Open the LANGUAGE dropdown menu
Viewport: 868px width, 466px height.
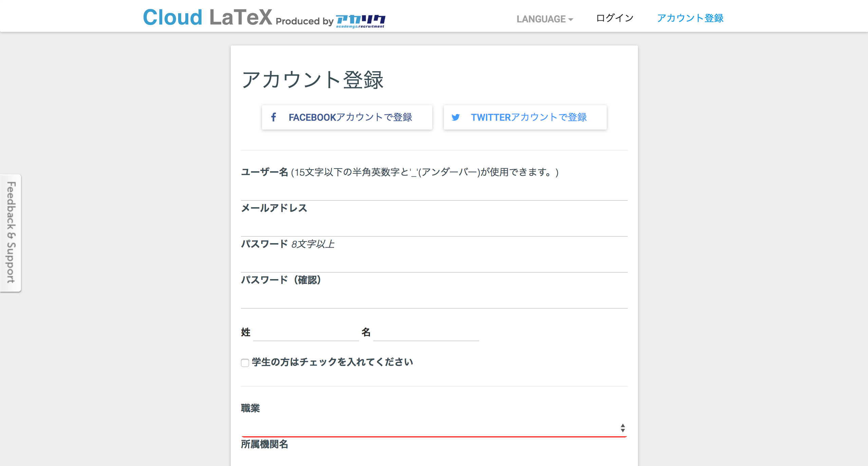545,19
